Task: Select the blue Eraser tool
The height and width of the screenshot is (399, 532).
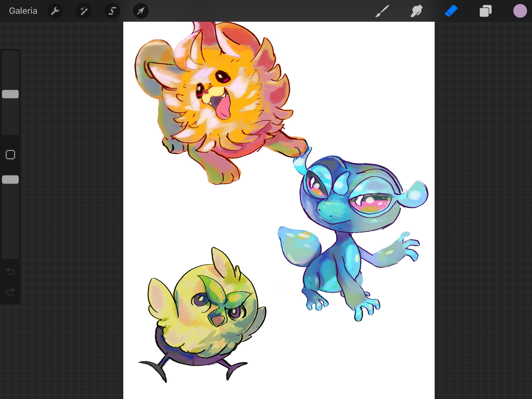Action: 451,11
